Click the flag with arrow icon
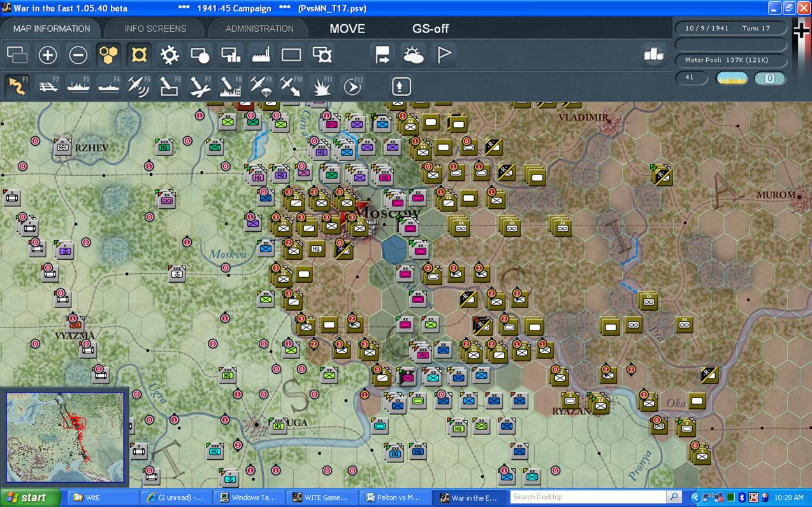 click(382, 55)
